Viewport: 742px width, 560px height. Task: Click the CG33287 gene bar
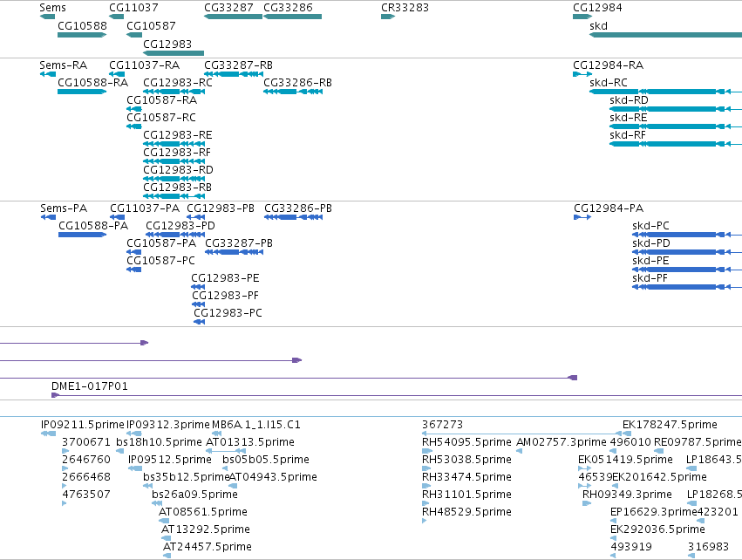point(233,17)
